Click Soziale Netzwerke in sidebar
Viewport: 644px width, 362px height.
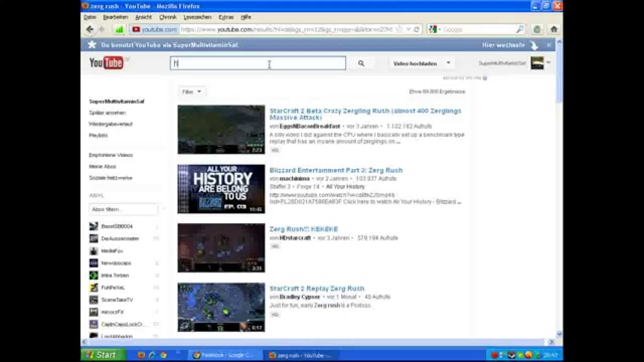click(x=110, y=177)
